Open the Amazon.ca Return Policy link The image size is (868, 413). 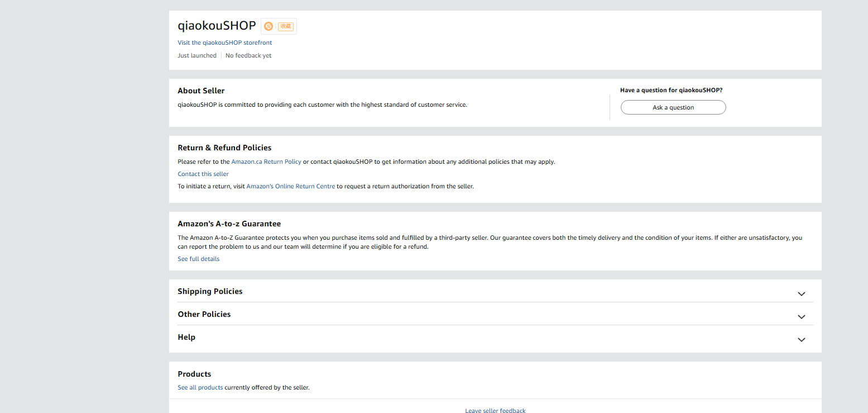(x=266, y=162)
